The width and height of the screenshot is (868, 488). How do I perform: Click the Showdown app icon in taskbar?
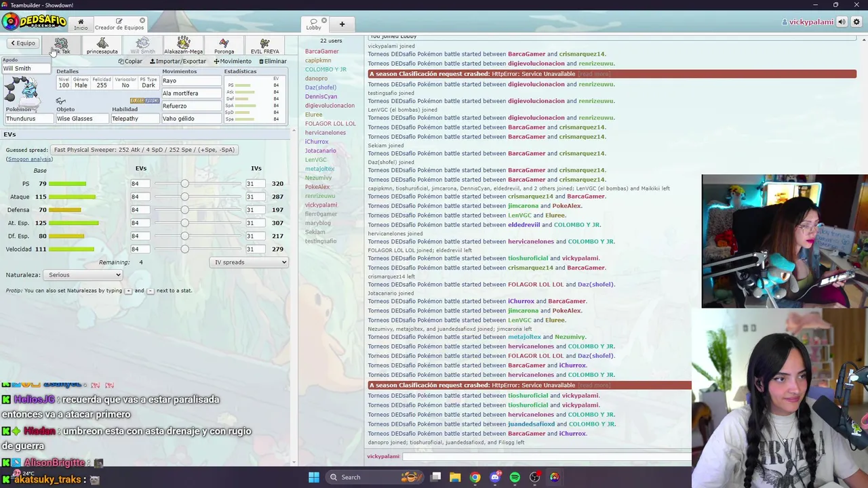click(555, 477)
